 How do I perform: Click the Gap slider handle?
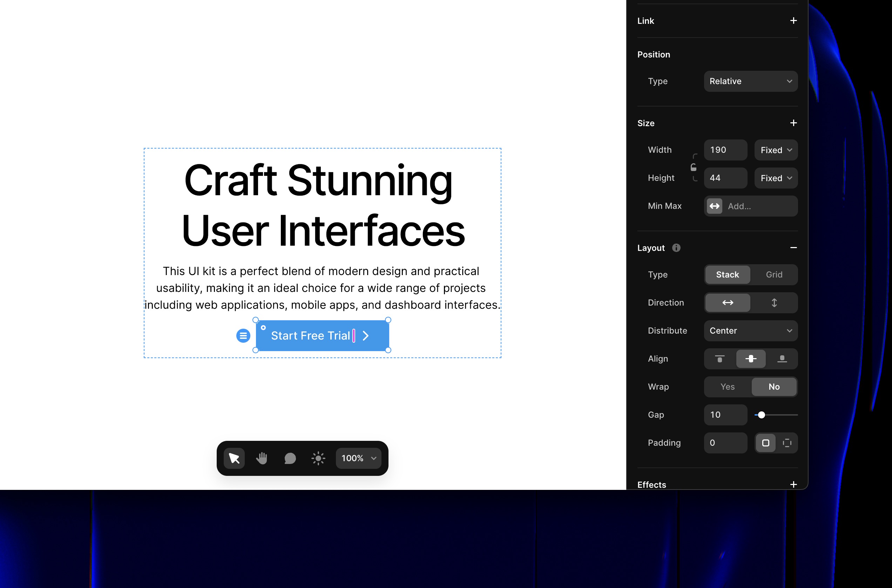[x=762, y=415]
